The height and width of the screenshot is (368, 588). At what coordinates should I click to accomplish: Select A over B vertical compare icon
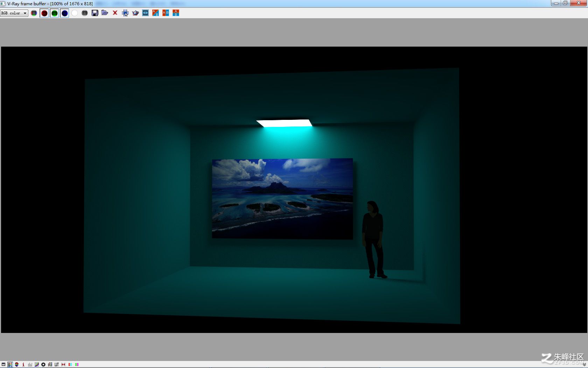pos(176,13)
